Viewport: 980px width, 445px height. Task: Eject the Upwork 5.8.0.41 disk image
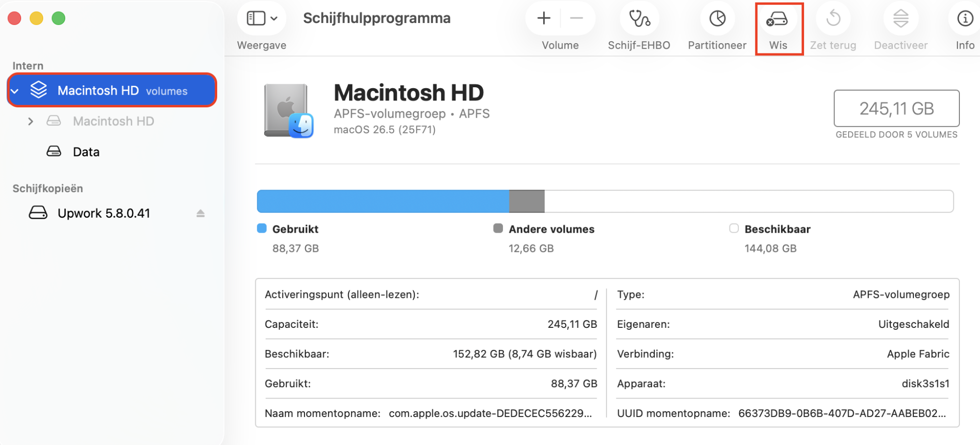pyautogui.click(x=201, y=213)
